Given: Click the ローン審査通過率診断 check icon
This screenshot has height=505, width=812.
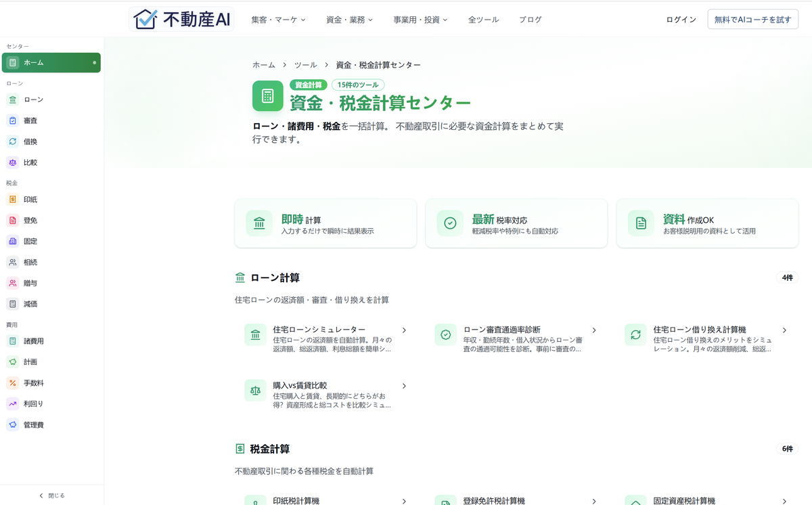Looking at the screenshot, I should point(445,334).
